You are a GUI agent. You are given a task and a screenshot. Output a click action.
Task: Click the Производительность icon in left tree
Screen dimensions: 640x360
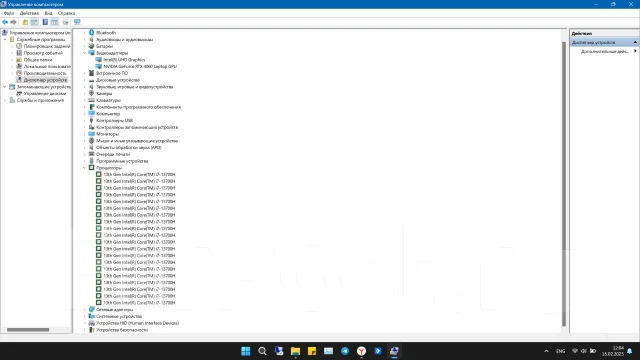coord(19,73)
